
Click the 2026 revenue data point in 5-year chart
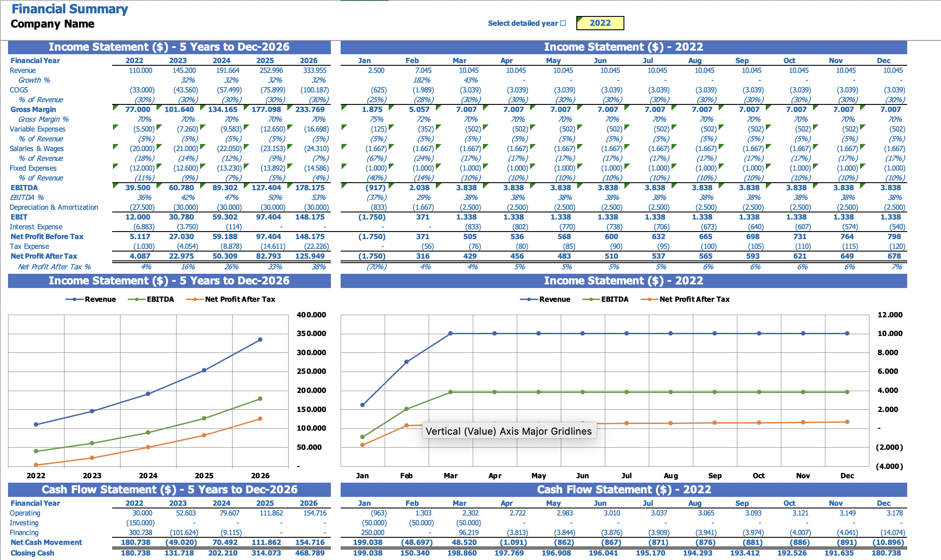pyautogui.click(x=260, y=340)
